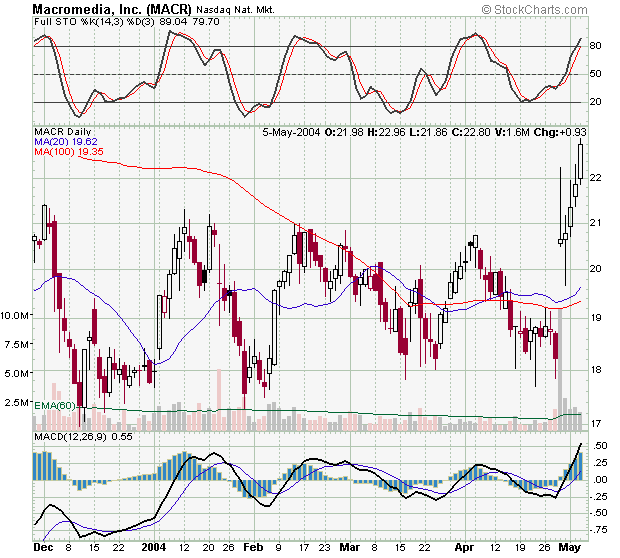Click the stochastic 20 level label
The image size is (620, 558).
(595, 102)
